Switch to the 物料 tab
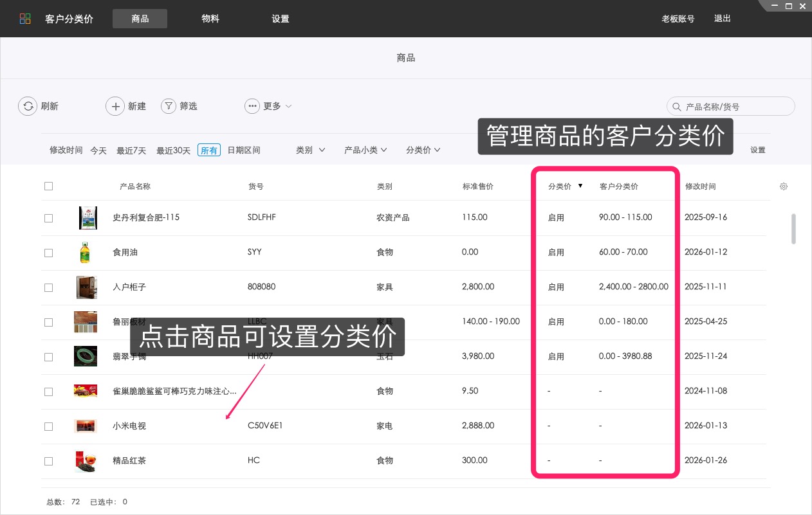This screenshot has height=515, width=812. [210, 19]
